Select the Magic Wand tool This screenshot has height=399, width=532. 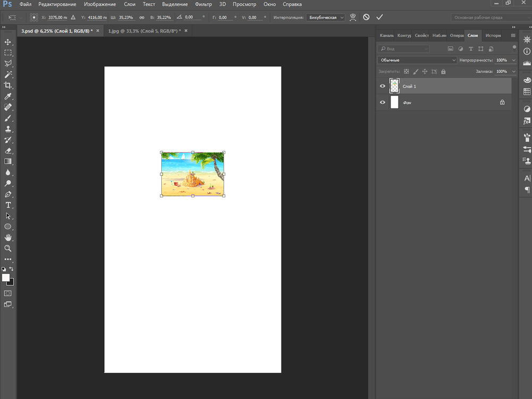point(8,74)
